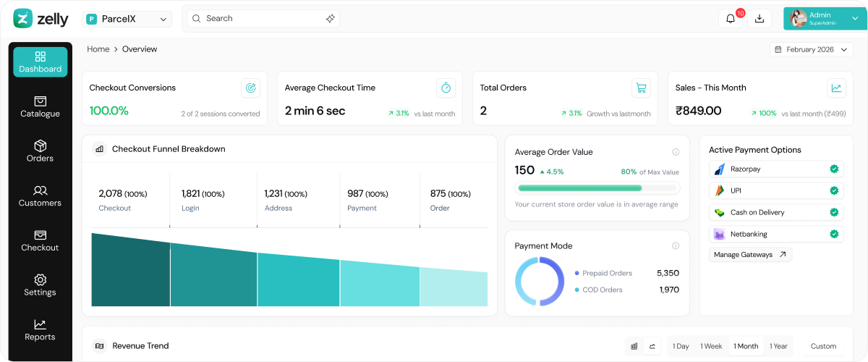Click the calendar icon beside February 2026
Screen dimensions: 868x362
778,49
